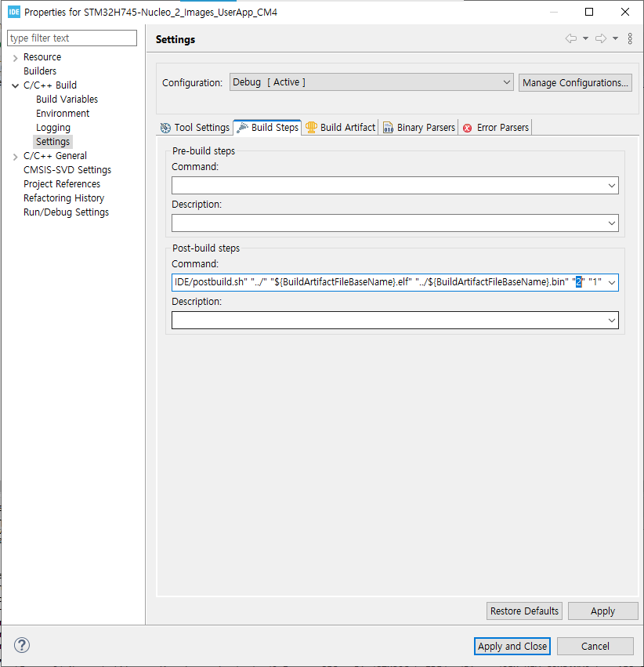Switch to the Tool Settings tab
Screen dimensions: 644x667
tap(194, 128)
